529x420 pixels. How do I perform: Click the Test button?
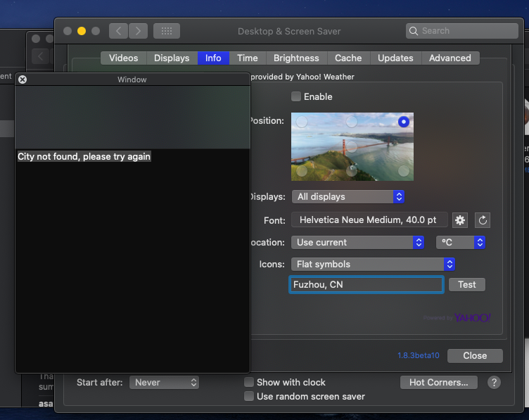point(467,285)
